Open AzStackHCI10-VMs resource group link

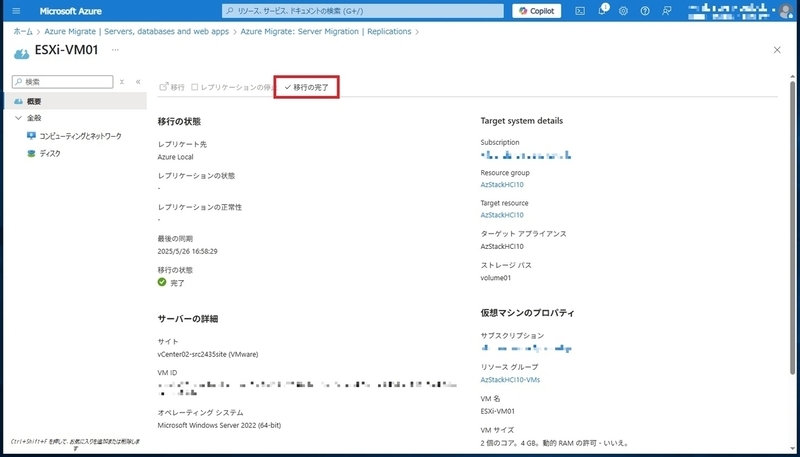510,380
